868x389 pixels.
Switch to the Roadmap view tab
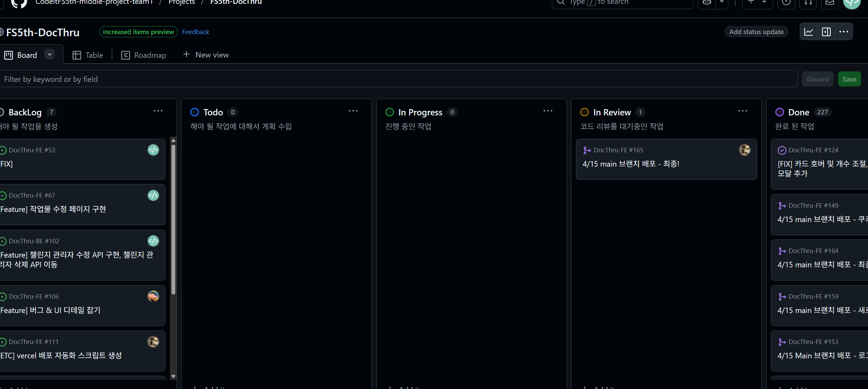[x=144, y=55]
